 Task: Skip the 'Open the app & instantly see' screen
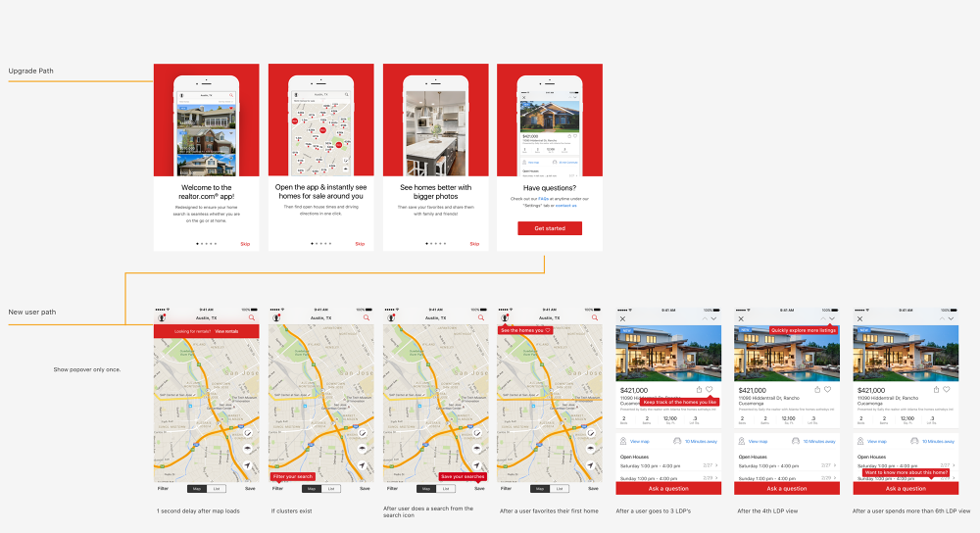pyautogui.click(x=360, y=244)
